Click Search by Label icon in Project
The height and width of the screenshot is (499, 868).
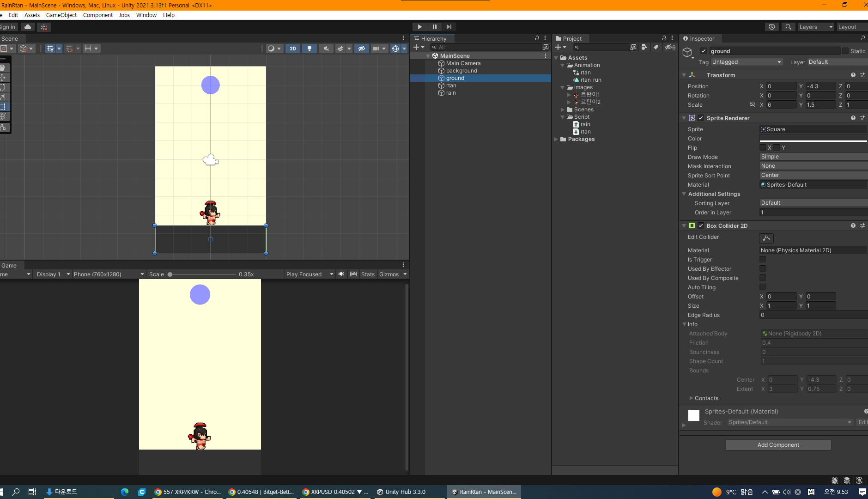(656, 47)
